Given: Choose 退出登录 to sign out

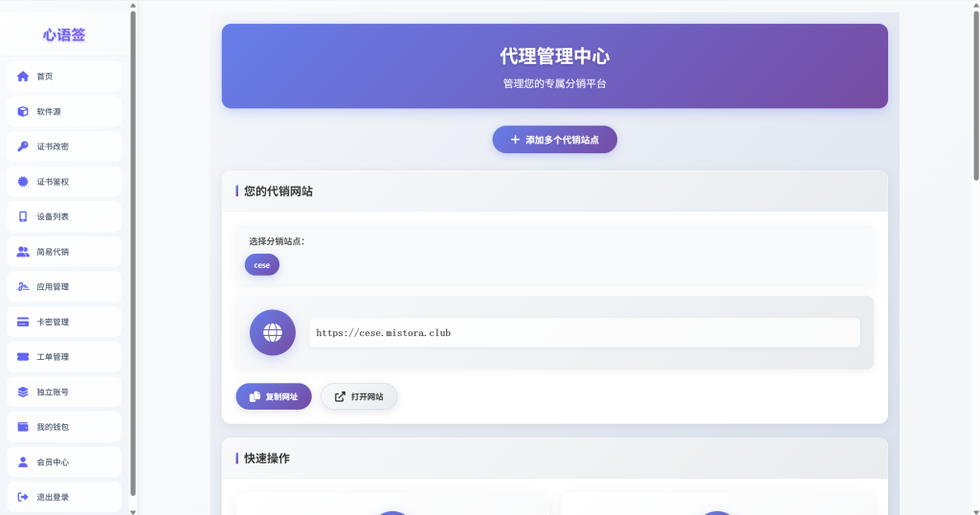Looking at the screenshot, I should 64,497.
